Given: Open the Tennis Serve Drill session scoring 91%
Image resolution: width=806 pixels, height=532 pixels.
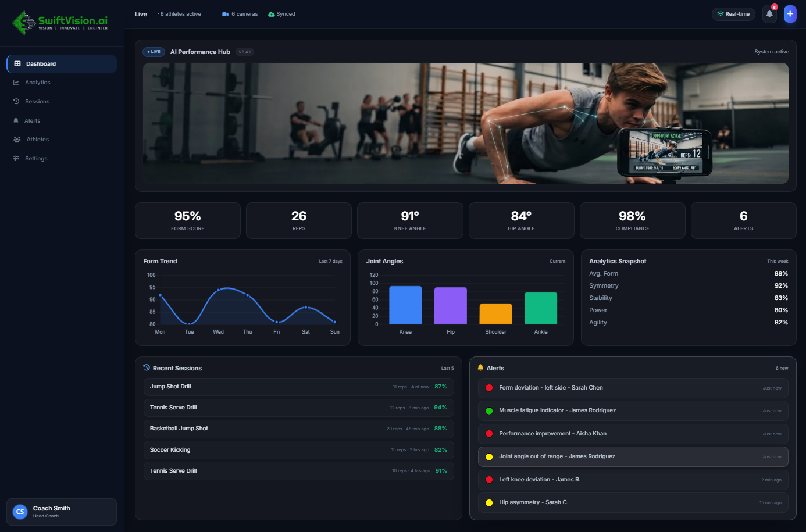Looking at the screenshot, I should pos(299,471).
